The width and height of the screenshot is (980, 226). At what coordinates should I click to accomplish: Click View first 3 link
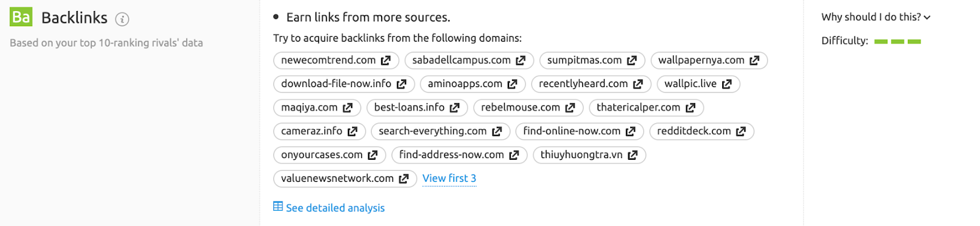(449, 178)
